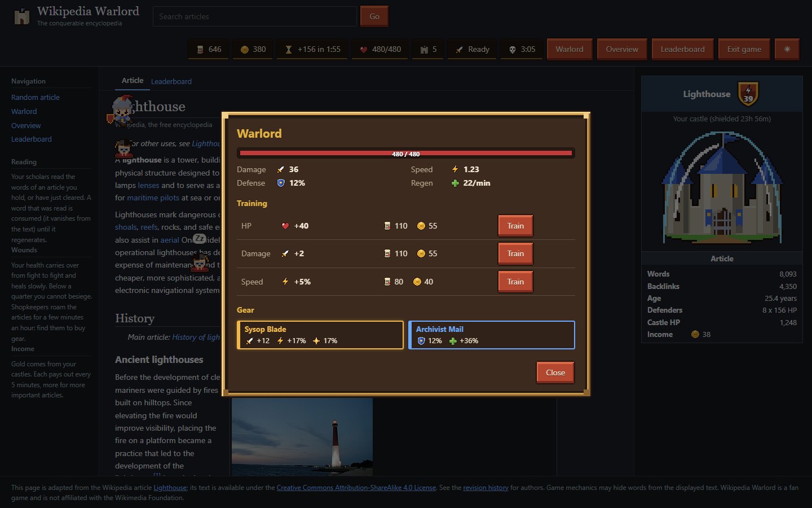Screen dimensions: 812x508
Task: Train the Damage stat
Action: click(x=515, y=253)
